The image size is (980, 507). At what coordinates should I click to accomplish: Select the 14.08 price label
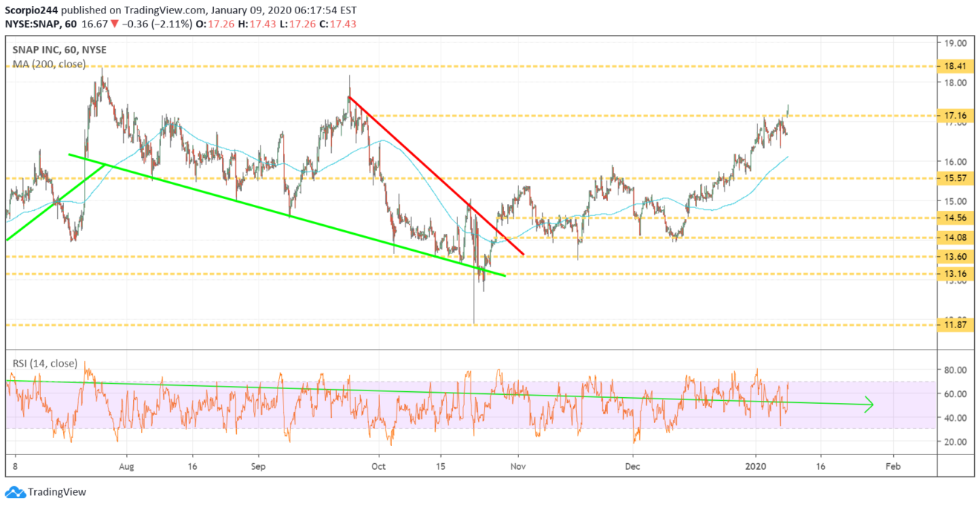[953, 238]
